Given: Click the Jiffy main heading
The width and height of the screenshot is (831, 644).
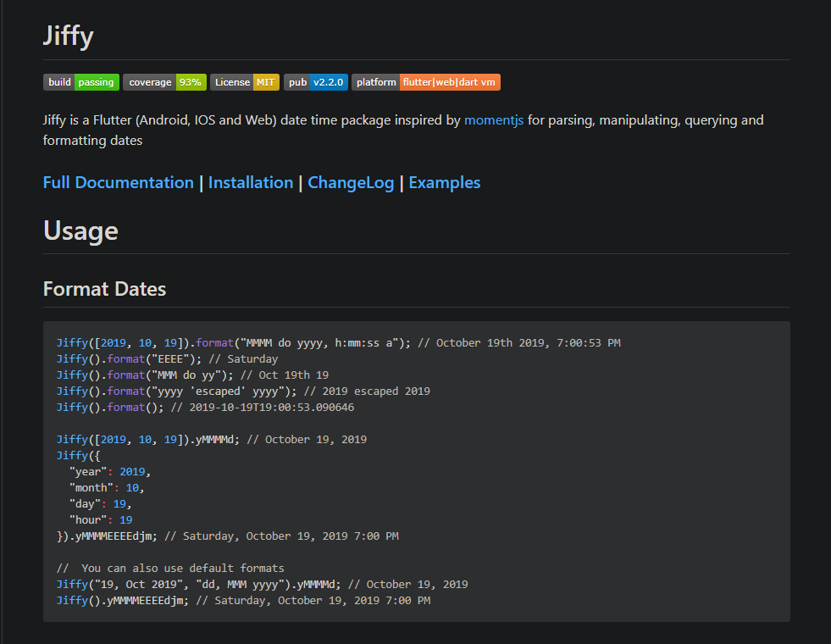Looking at the screenshot, I should click(69, 36).
